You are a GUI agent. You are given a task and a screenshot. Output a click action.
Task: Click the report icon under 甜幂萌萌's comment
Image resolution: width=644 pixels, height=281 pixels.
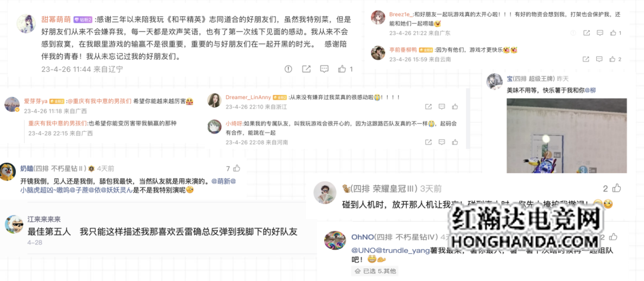click(288, 69)
